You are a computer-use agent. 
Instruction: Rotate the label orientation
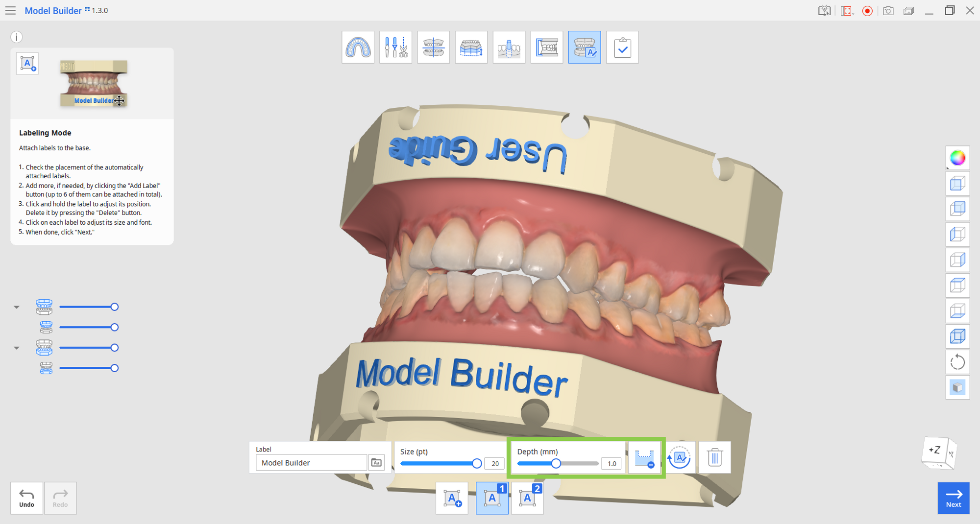tap(680, 457)
